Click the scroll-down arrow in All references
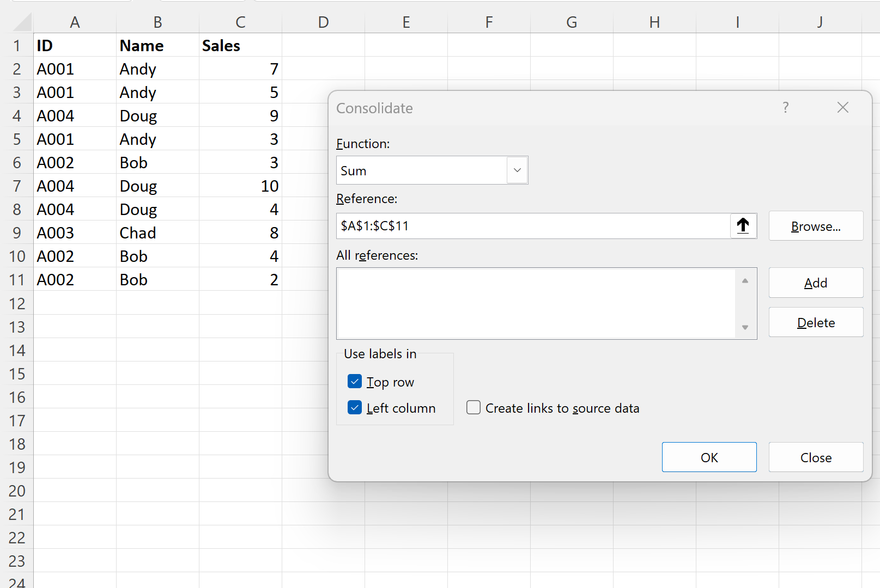 point(745,328)
